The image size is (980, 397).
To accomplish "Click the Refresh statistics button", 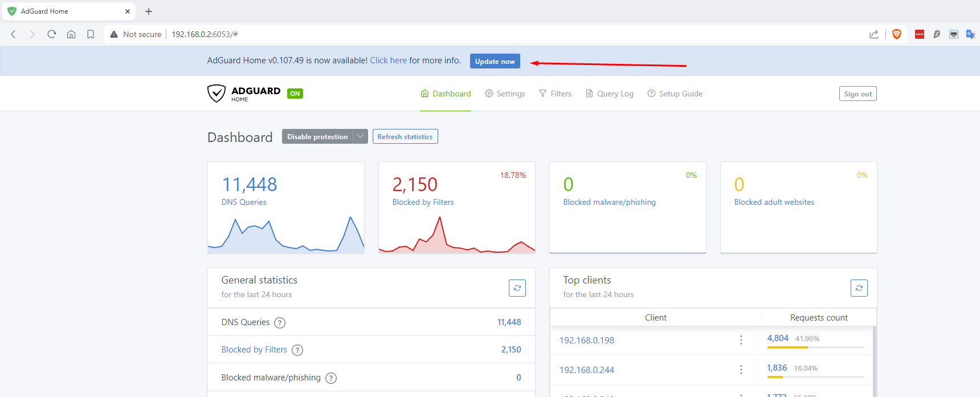I will [x=405, y=136].
